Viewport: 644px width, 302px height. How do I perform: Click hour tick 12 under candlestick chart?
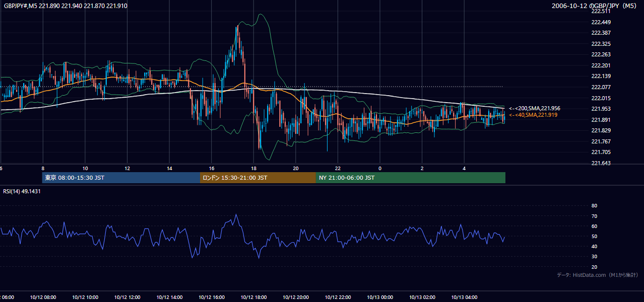[x=127, y=168]
